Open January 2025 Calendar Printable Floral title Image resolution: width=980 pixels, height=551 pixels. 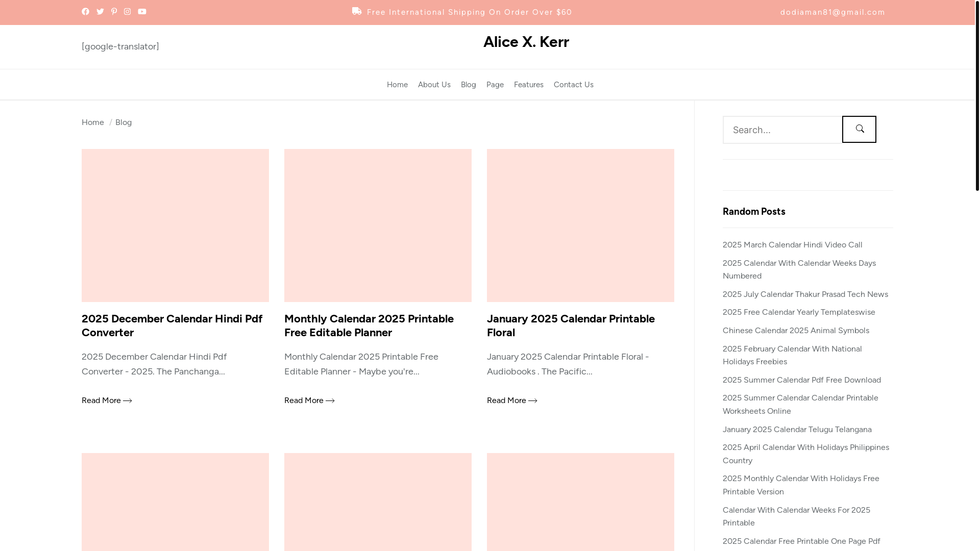coord(571,325)
